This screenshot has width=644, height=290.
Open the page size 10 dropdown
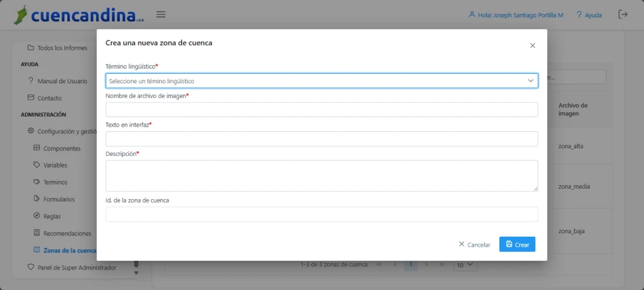[x=465, y=265]
